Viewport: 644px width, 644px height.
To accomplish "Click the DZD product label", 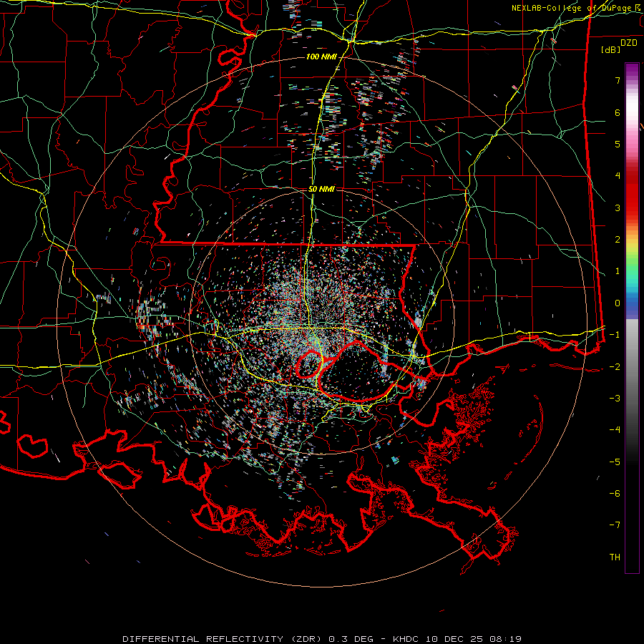I will (628, 43).
